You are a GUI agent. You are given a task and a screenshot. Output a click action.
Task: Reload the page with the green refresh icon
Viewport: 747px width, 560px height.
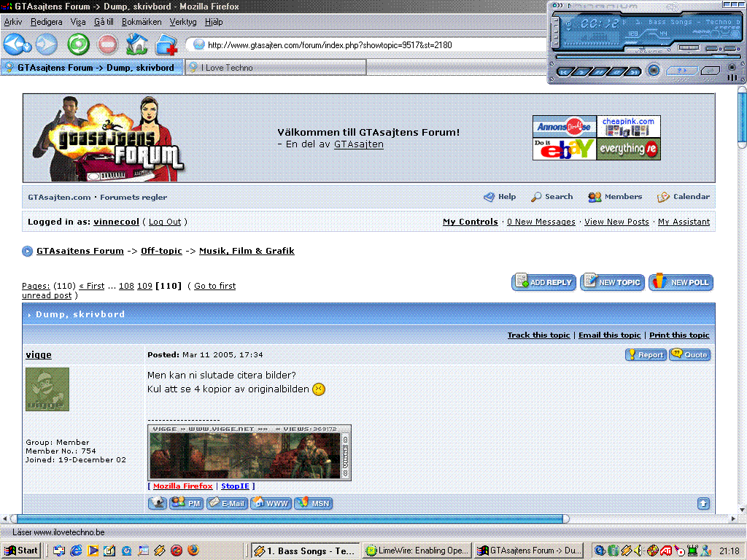[x=78, y=44]
